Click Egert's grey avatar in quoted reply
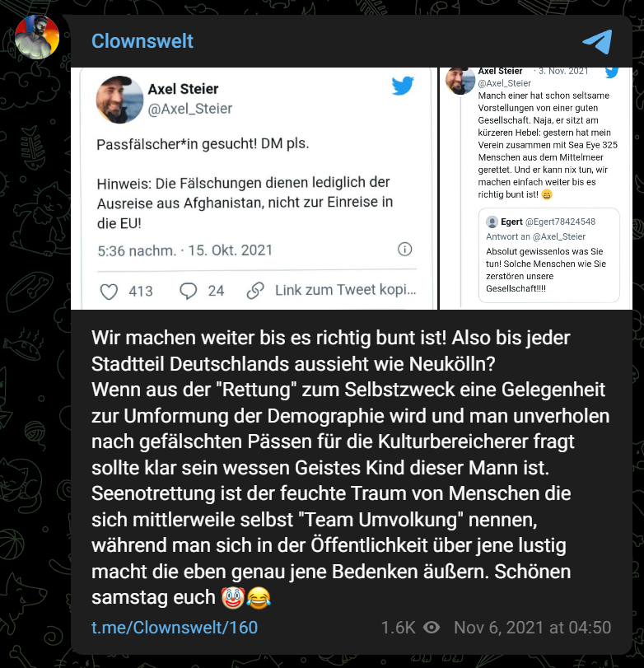The height and width of the screenshot is (668, 644). 492,222
